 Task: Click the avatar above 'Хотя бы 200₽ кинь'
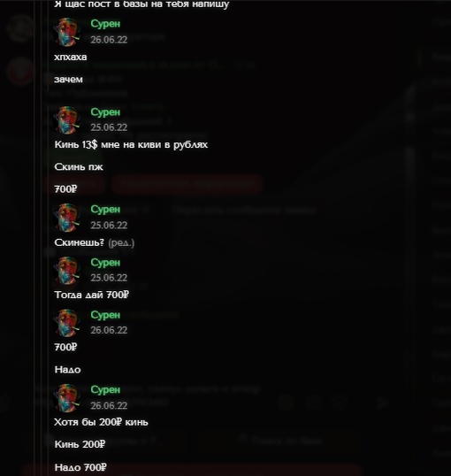click(x=67, y=398)
